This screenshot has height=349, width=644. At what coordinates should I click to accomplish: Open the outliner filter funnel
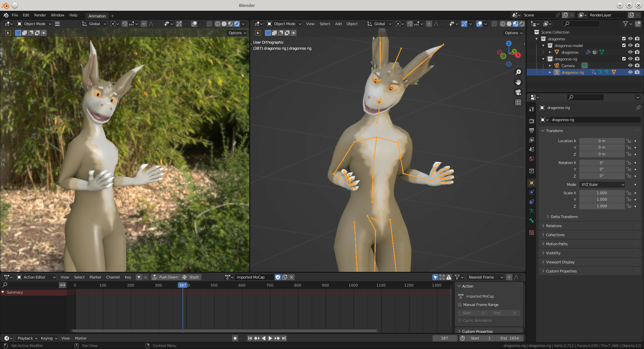[x=626, y=24]
